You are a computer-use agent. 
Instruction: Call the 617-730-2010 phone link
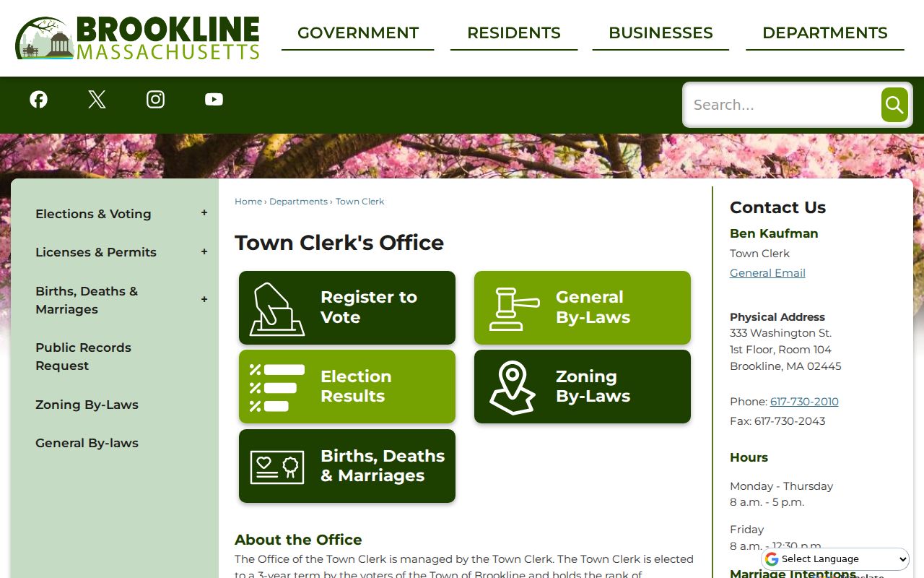804,402
